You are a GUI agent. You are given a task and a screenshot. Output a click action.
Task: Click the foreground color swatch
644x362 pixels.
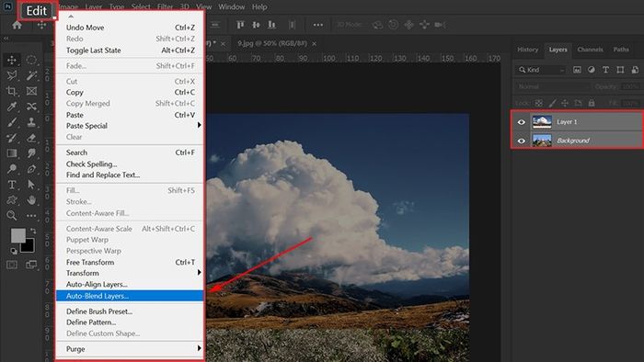pyautogui.click(x=18, y=235)
